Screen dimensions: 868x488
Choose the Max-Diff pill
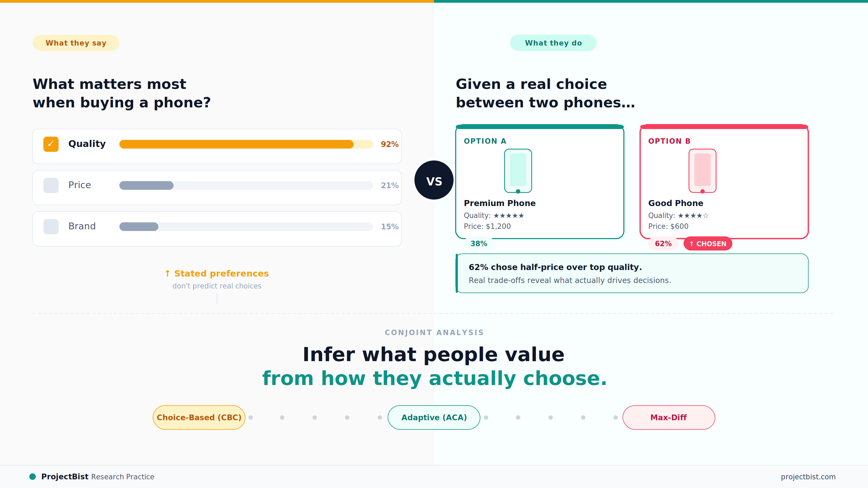[x=669, y=417]
